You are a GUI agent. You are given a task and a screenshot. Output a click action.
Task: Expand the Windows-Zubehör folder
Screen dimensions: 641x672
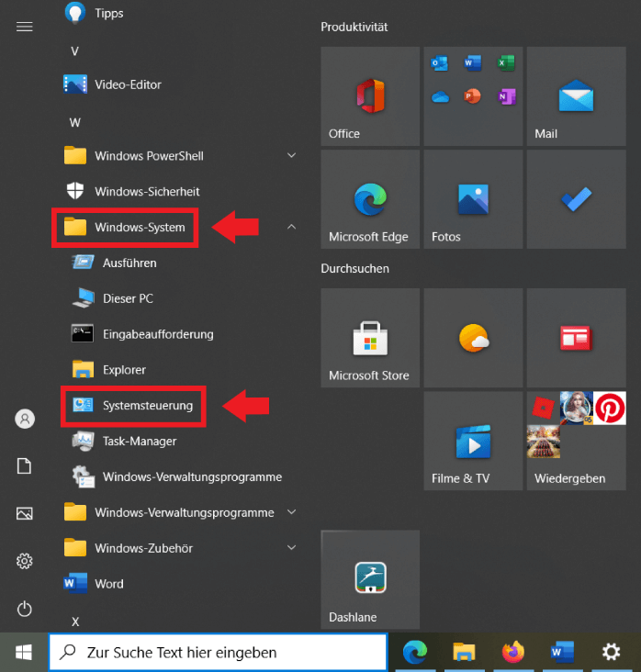[292, 548]
